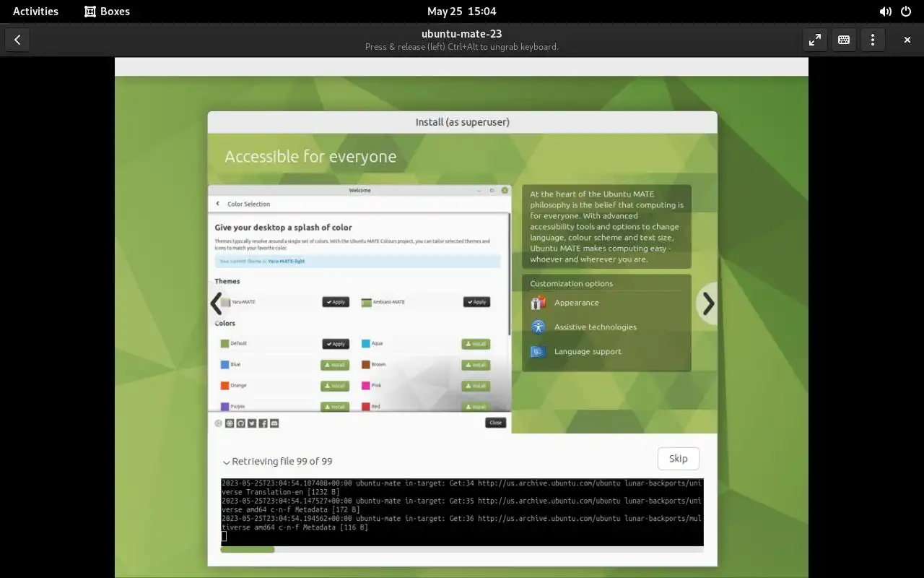Select the Assistive technologies label
Image resolution: width=924 pixels, height=578 pixels.
coord(596,327)
